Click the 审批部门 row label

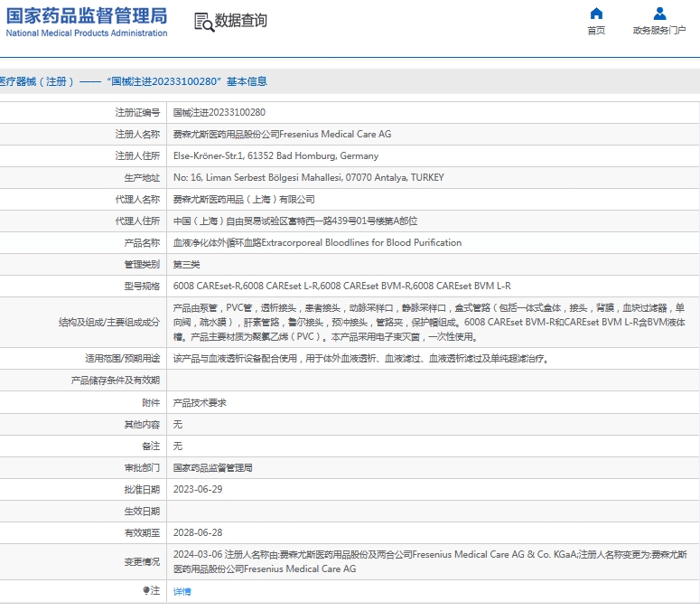(x=142, y=467)
